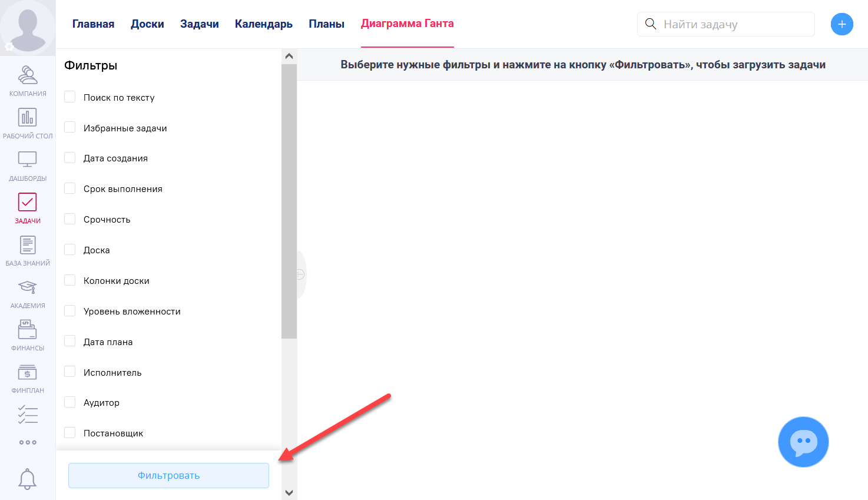The image size is (868, 500).
Task: Switch to the Календарь tab
Action: (x=263, y=24)
